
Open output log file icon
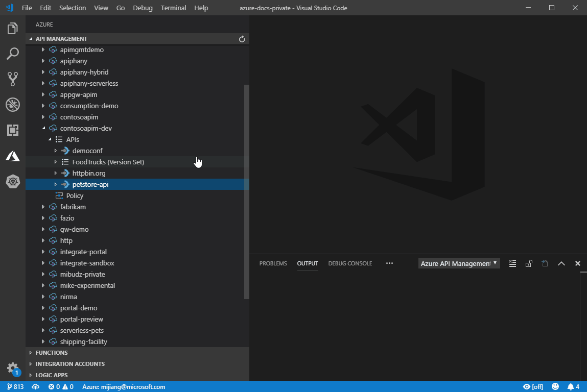pyautogui.click(x=545, y=263)
